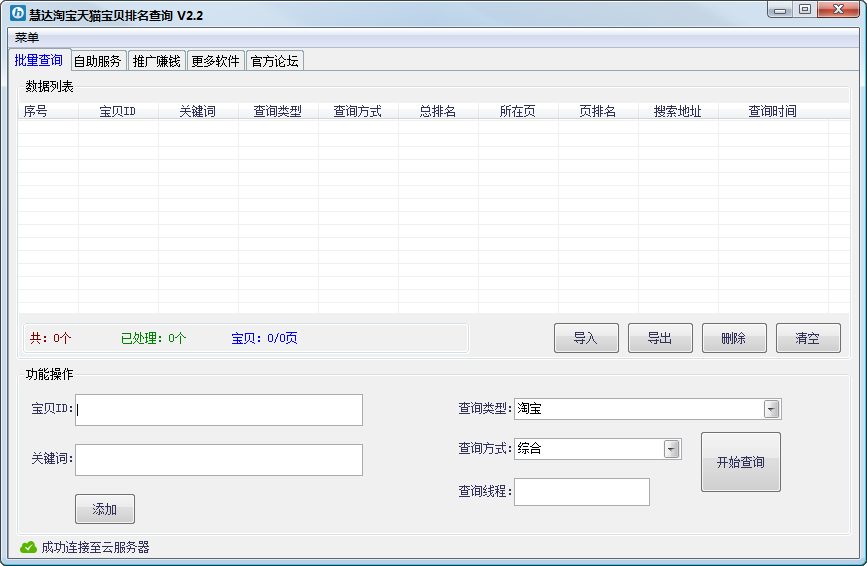Open the 查询方式 dropdown arrow
Image resolution: width=867 pixels, height=566 pixels.
tap(671, 449)
